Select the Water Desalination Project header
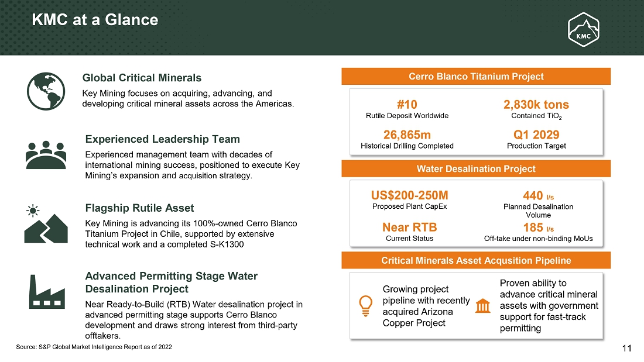This screenshot has width=644, height=362. tap(475, 168)
